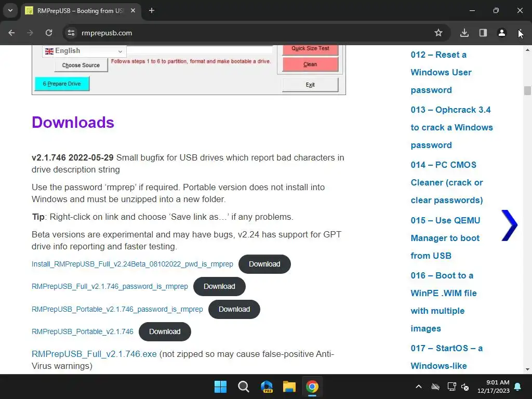
Task: Click the blue next arrow chevron
Action: coord(509,225)
